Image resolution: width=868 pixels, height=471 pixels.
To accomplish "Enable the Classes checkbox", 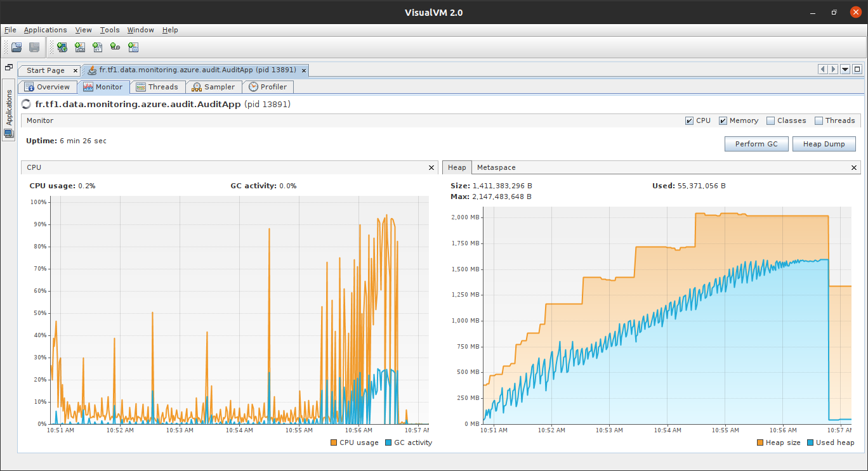I will click(x=770, y=120).
